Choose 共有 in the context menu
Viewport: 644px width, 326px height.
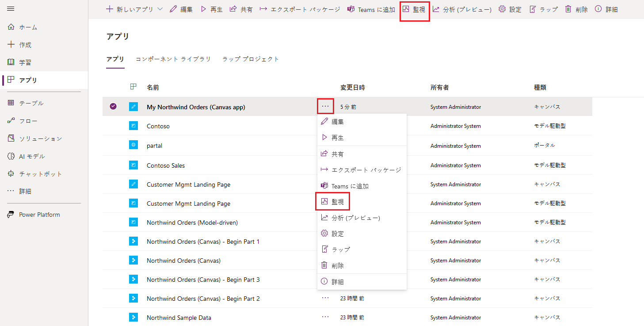(x=362, y=154)
